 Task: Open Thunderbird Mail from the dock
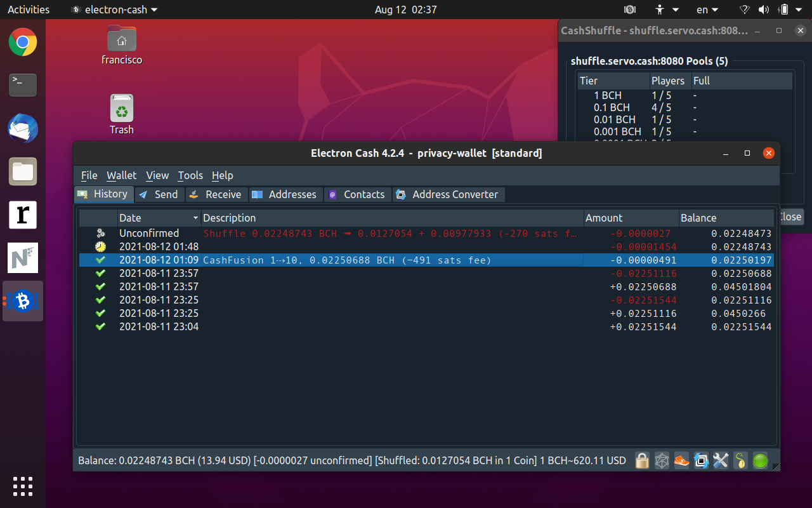pos(23,128)
